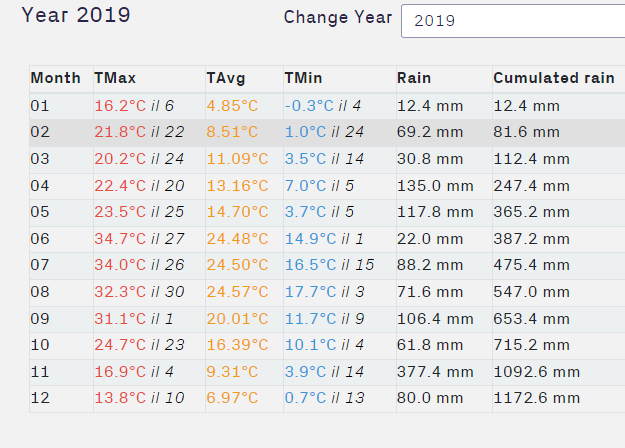Click Rain value 135.0 mm

coord(435,186)
